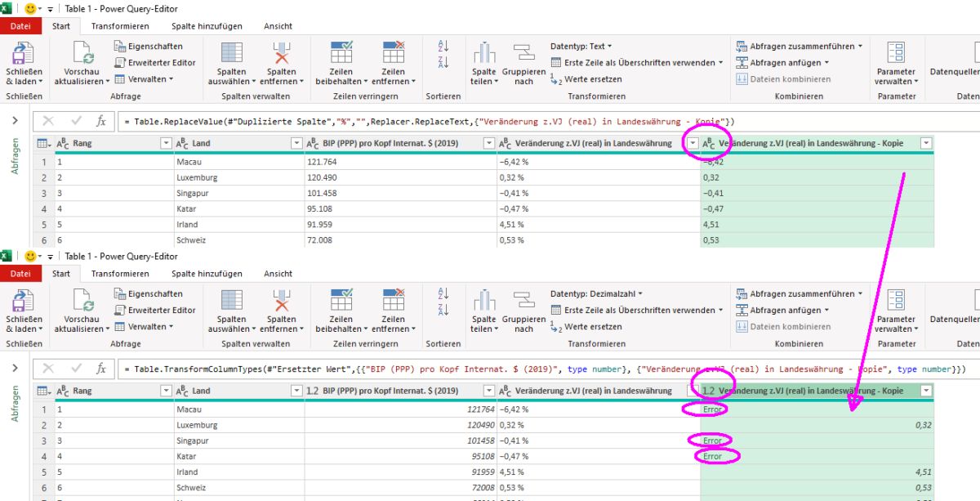Switch to Spalte hinzufügen tab in upper window

207,26
